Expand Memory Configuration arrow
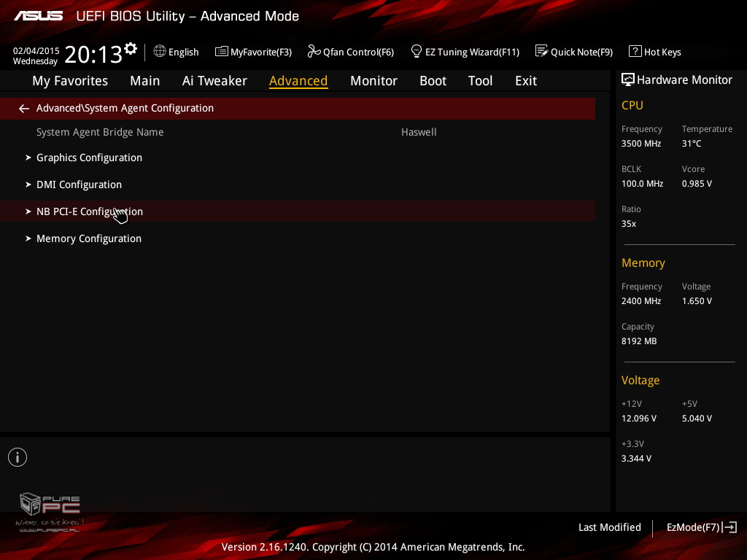The image size is (747, 560). click(x=28, y=238)
